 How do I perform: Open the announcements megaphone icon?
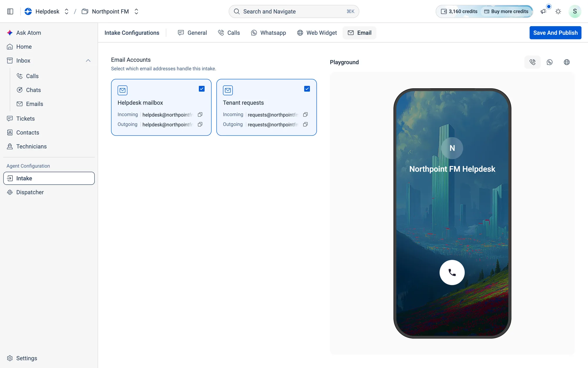click(x=543, y=11)
